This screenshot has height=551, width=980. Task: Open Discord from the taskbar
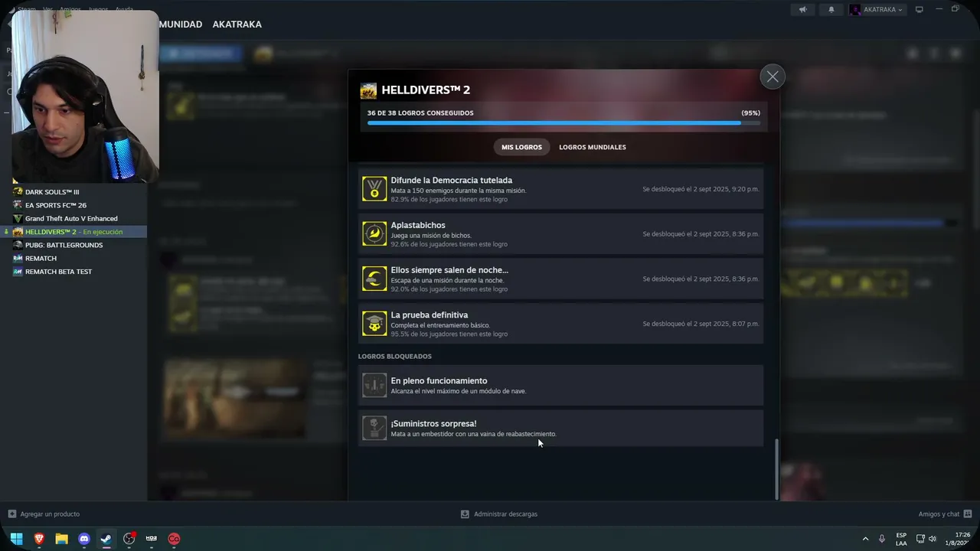84,539
